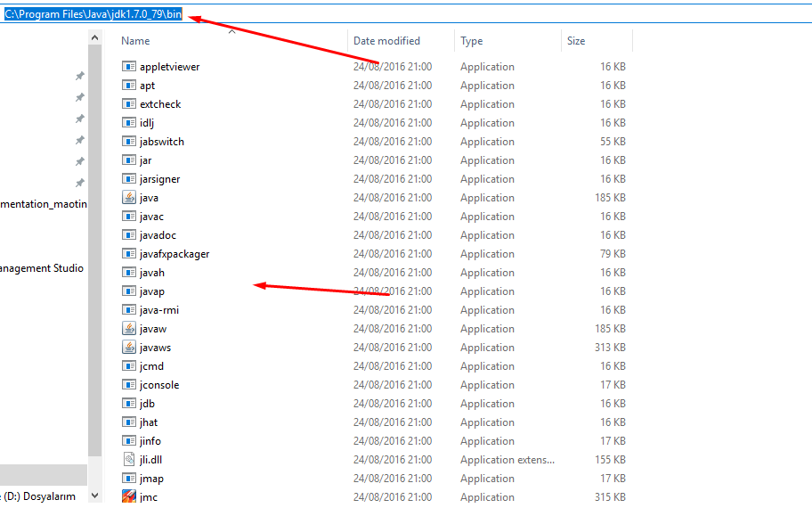Click the date modified of jdb
Screen dimensions: 812x508
[x=393, y=404]
